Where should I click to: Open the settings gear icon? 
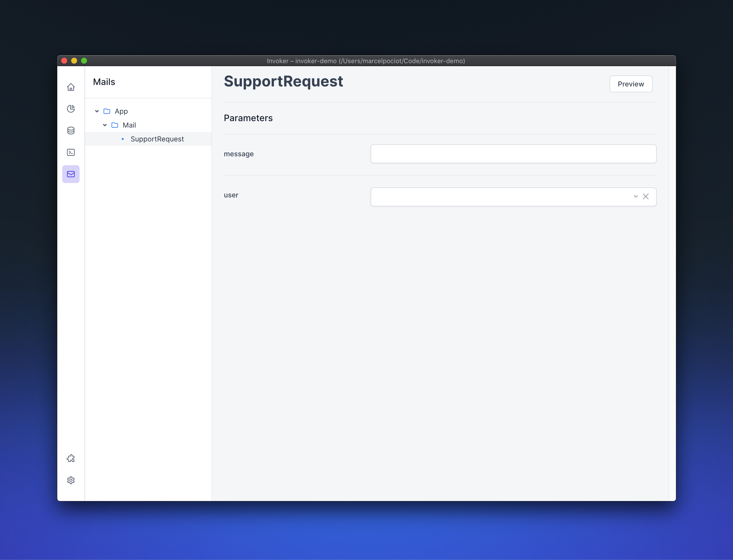[x=71, y=480]
